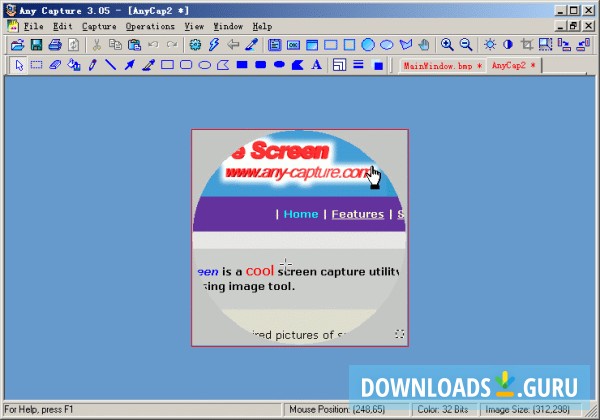Adjust contrast with the half-circle icon
The height and width of the screenshot is (420, 600).
508,45
